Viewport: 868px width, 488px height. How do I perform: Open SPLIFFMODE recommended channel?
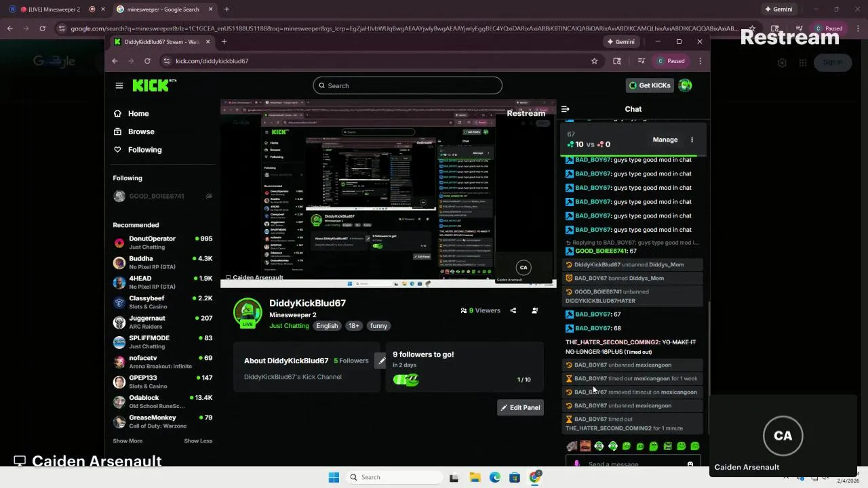163,342
